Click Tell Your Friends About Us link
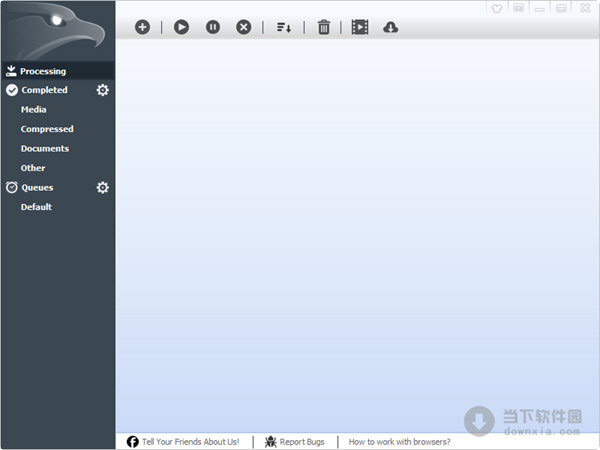Viewport: 600px width, 450px height. (191, 442)
